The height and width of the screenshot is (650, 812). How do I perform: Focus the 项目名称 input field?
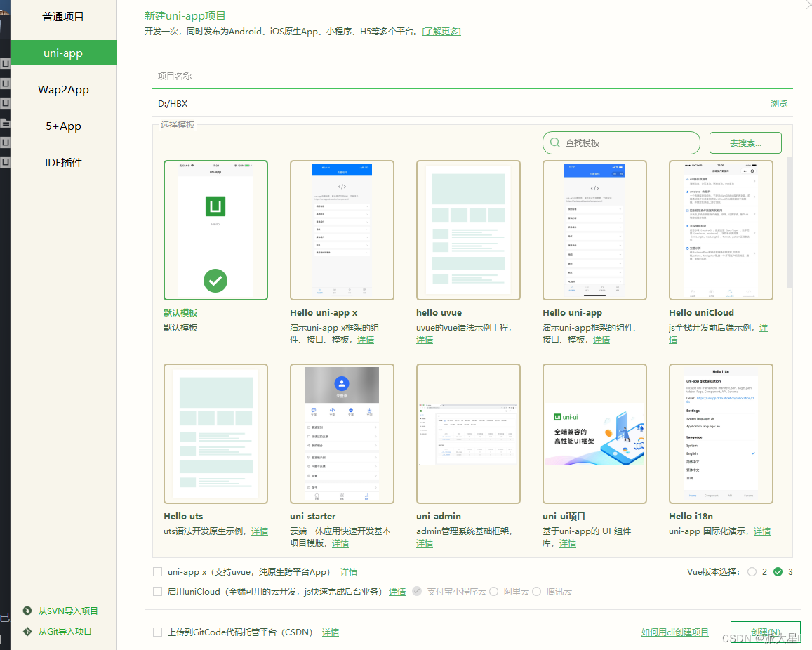472,76
